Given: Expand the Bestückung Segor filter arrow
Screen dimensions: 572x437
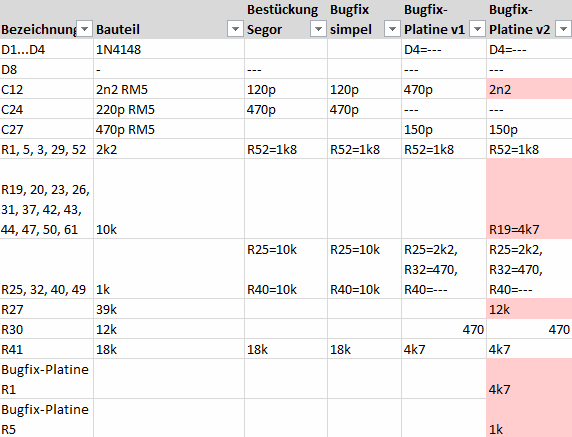Looking at the screenshot, I should tap(318, 29).
